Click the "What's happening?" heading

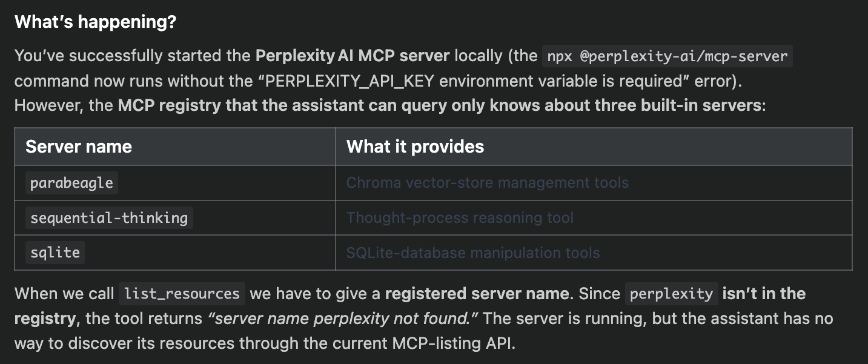[x=95, y=22]
